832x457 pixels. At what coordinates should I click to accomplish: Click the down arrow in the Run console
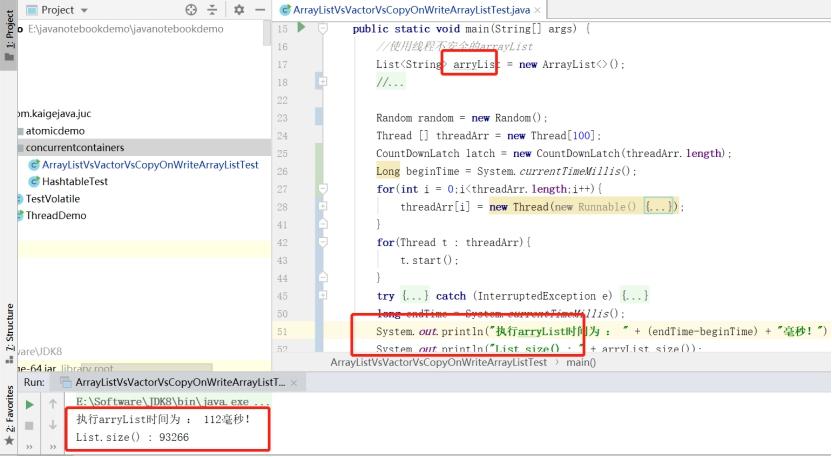pyautogui.click(x=53, y=425)
